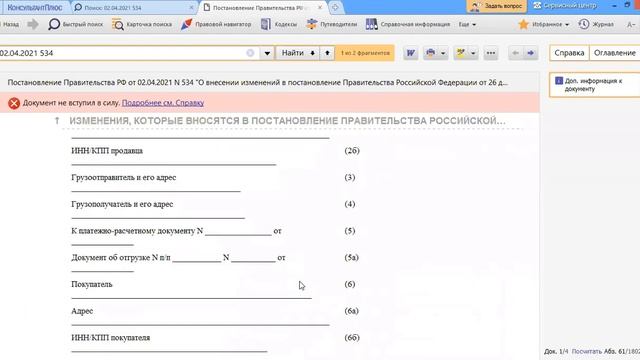Select К платежно-расчетному документу line
The width and height of the screenshot is (640, 360).
(x=176, y=231)
